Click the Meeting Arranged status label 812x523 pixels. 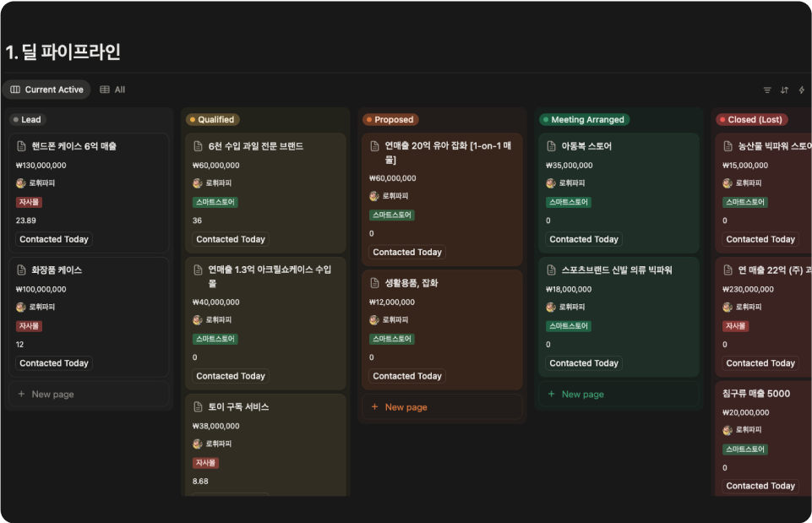pyautogui.click(x=584, y=120)
